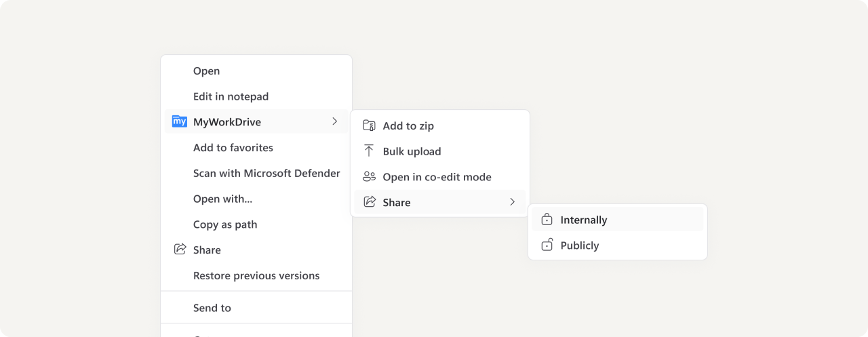This screenshot has height=337, width=868.
Task: Choose the Open with... option
Action: coord(222,199)
